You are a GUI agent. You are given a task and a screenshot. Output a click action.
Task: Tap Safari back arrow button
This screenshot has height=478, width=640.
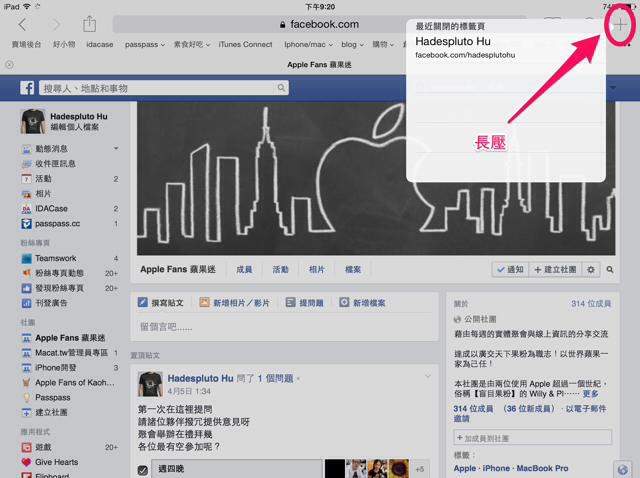(x=22, y=25)
